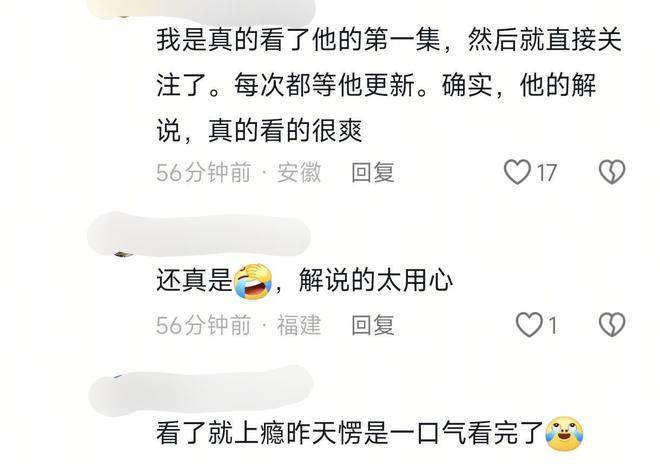Click the like count 17
The image size is (660, 464).
(547, 173)
